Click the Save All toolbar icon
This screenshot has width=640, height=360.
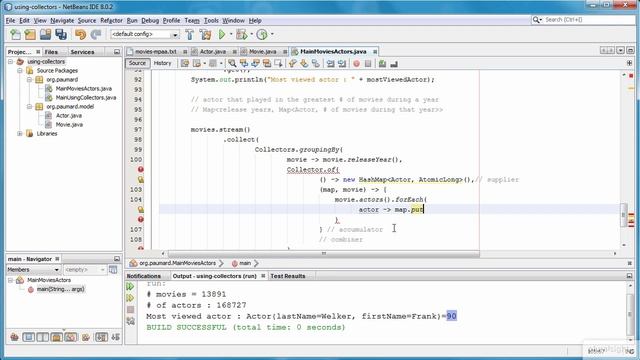(x=61, y=35)
